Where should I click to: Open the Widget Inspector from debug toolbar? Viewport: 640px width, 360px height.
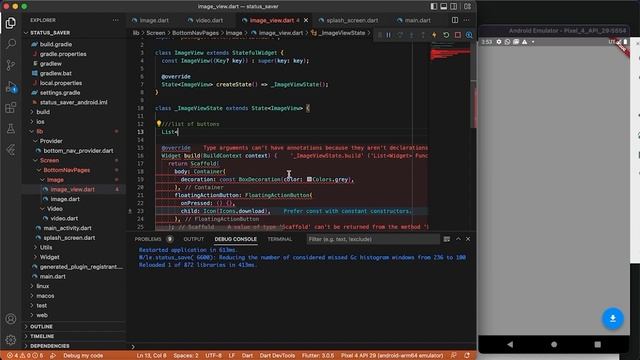click(x=469, y=35)
